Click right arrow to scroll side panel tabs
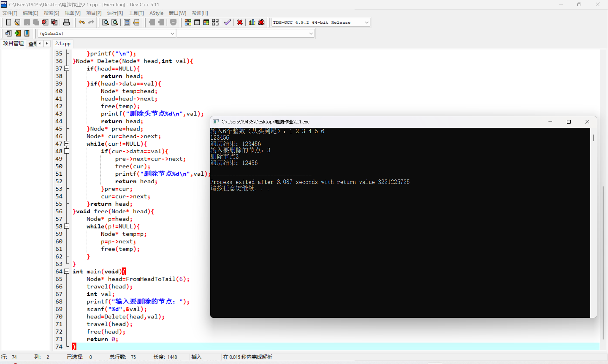This screenshot has width=608, height=364. 47,43
